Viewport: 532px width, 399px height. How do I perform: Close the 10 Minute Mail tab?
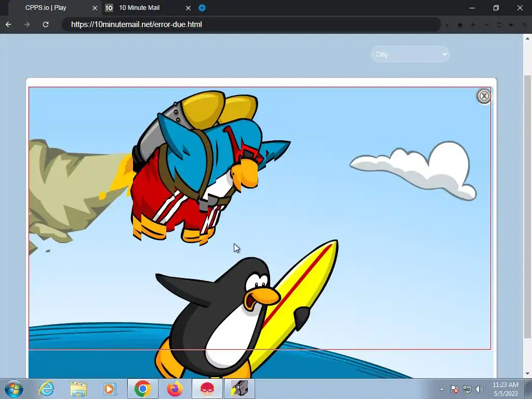pyautogui.click(x=188, y=8)
